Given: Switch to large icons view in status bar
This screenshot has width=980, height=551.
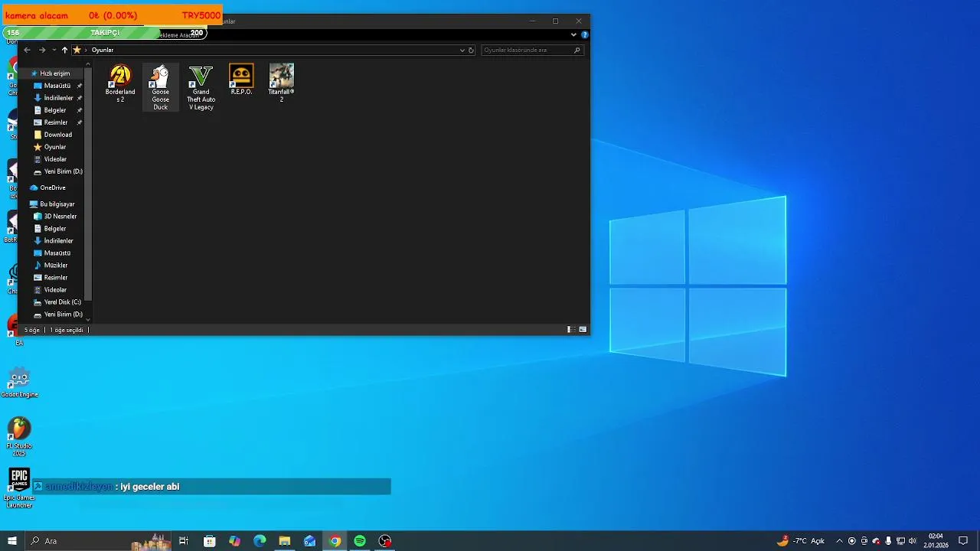Looking at the screenshot, I should tap(583, 330).
